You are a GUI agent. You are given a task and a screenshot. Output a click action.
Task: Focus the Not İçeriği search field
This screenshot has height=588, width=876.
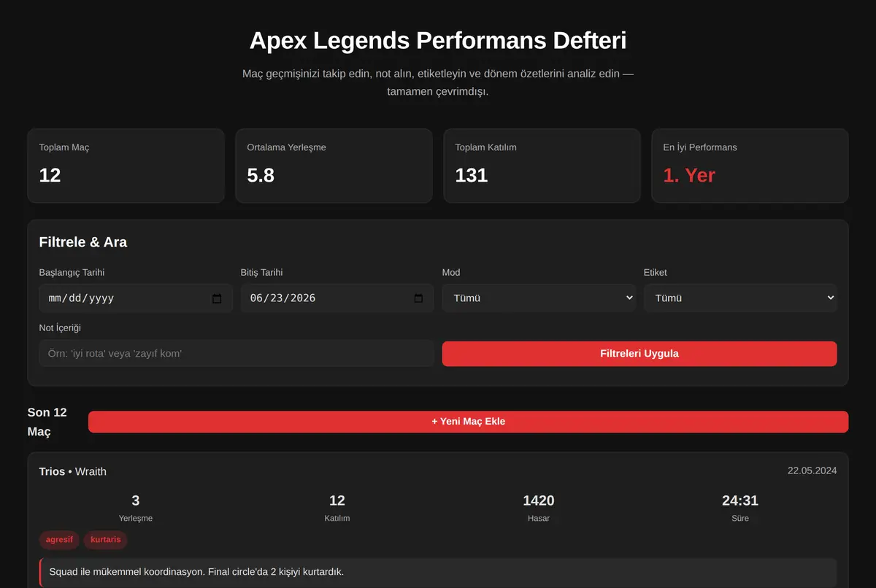[237, 353]
